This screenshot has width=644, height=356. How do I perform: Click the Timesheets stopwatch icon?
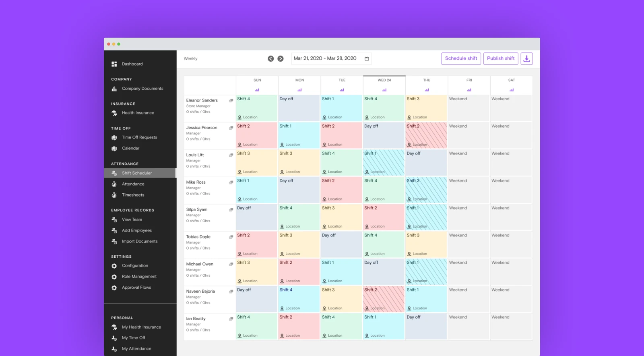click(114, 195)
